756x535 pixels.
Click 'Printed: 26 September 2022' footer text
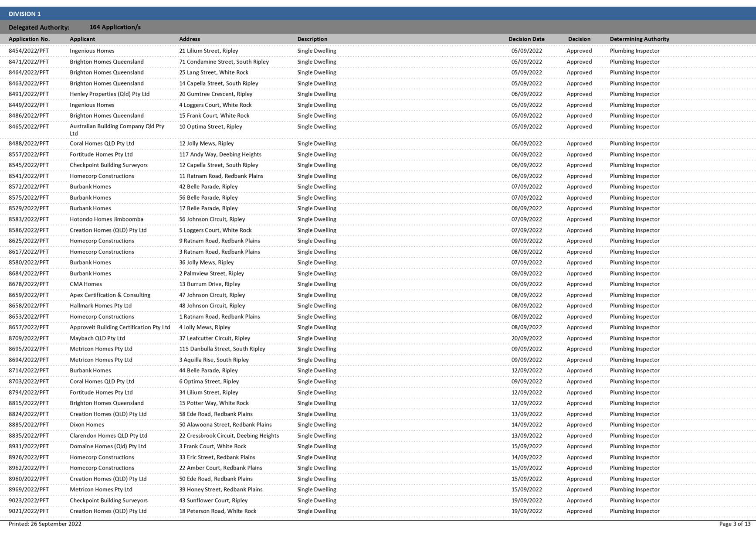point(45,524)
